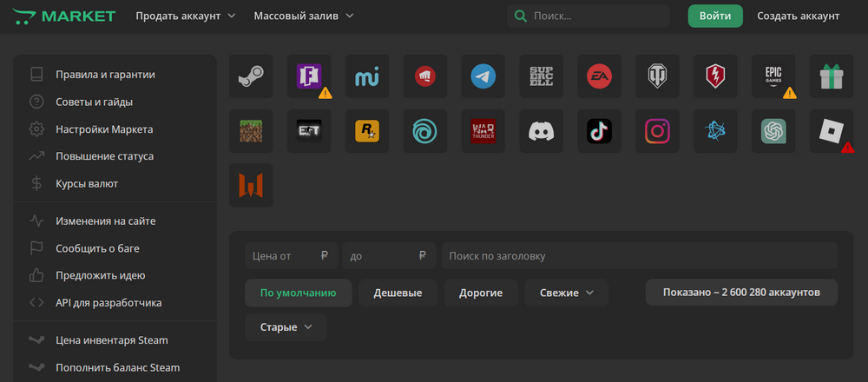The width and height of the screenshot is (868, 382).
Task: Focus the Поиск... search field
Action: coord(589,16)
